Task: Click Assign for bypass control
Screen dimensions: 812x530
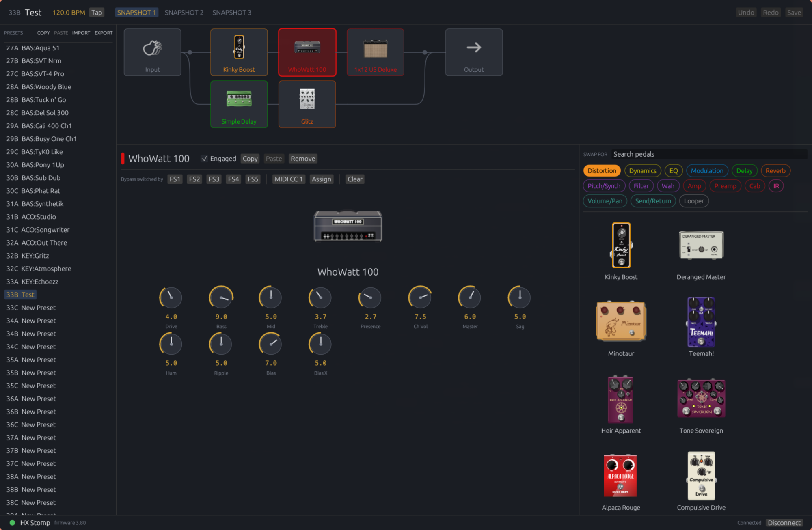Action: pos(322,179)
